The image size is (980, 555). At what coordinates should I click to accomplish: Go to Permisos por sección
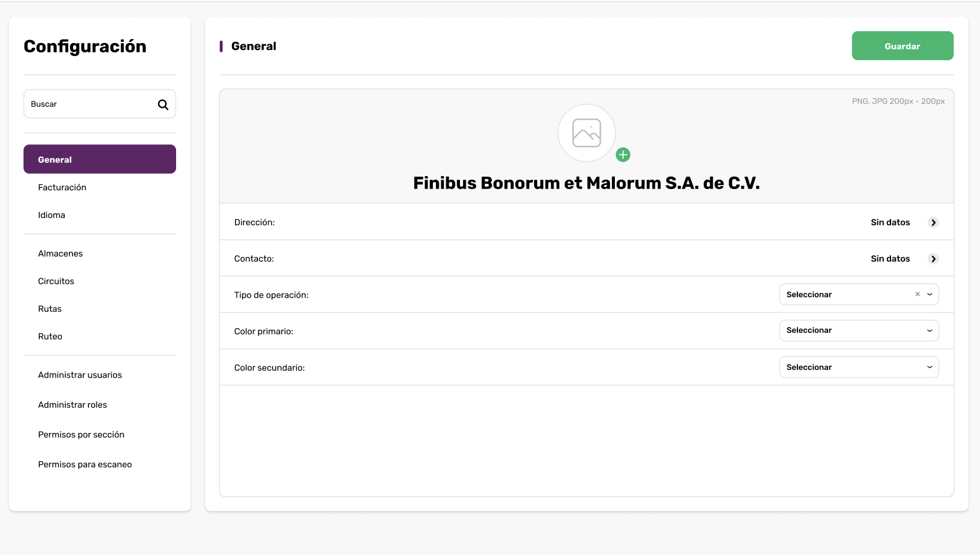[x=81, y=435]
